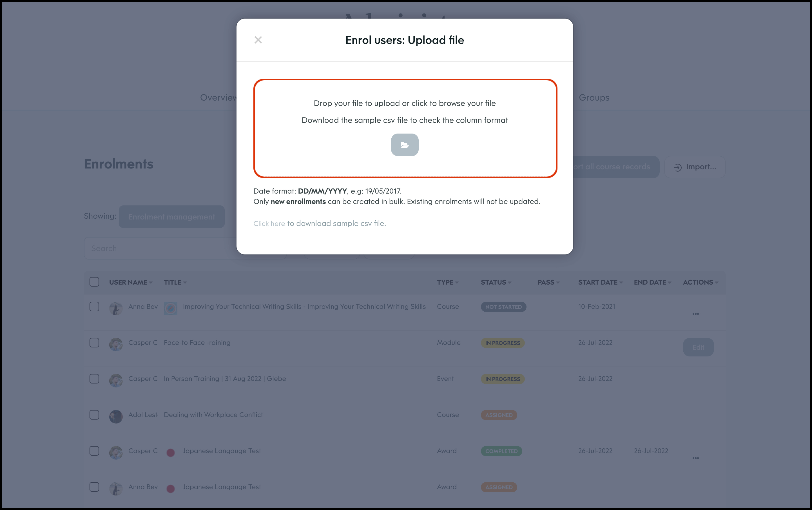Open the three-dot actions menu for Anna's Technical Writing row

click(x=695, y=314)
